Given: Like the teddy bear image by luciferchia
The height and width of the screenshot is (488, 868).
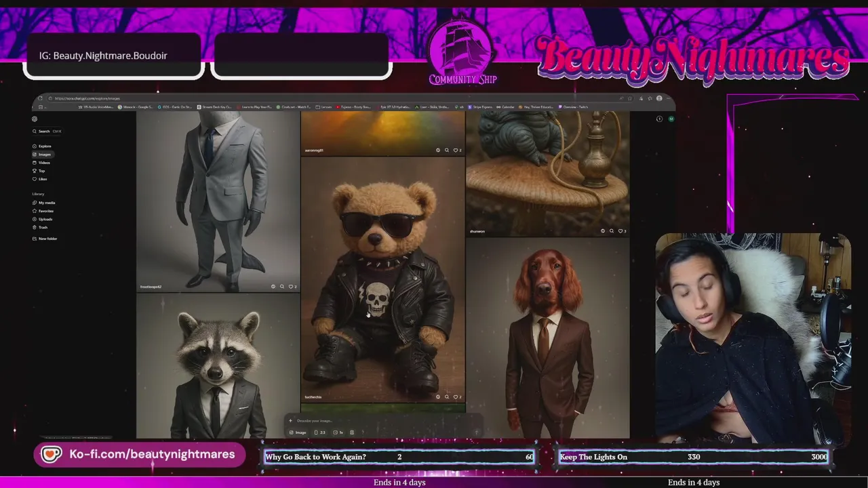Looking at the screenshot, I should tap(457, 397).
